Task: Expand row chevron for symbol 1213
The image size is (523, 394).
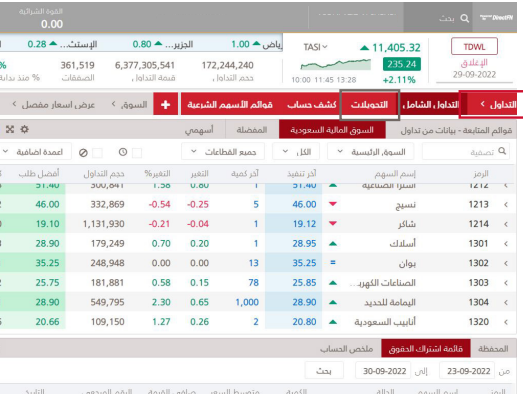Action: pyautogui.click(x=506, y=205)
